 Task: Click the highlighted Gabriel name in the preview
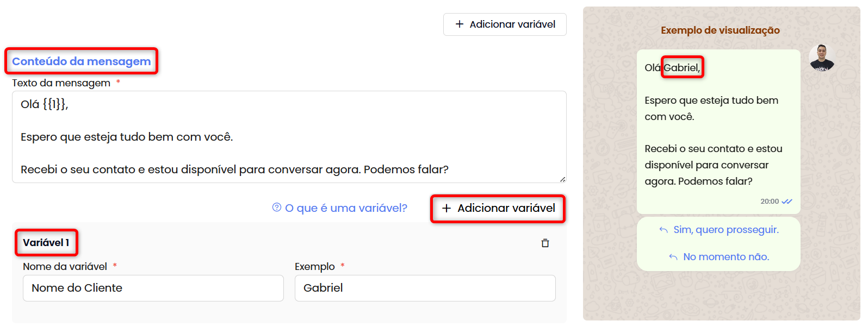click(x=682, y=67)
